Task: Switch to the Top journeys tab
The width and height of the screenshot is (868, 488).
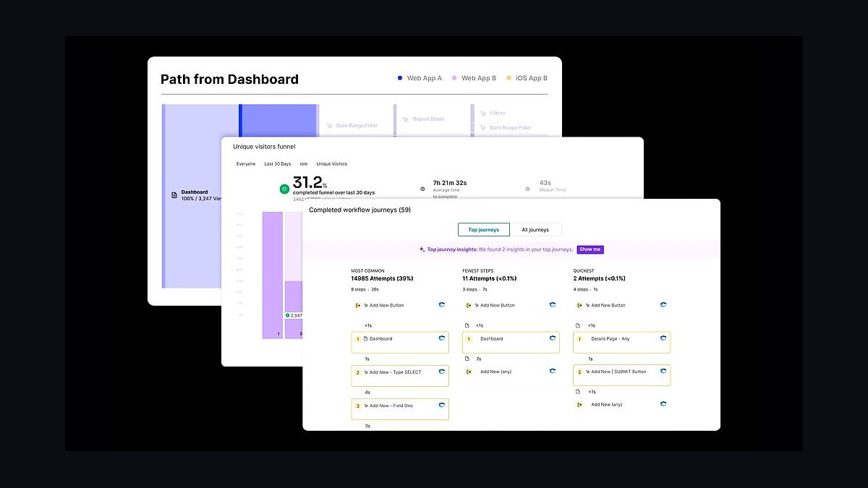Action: [x=484, y=230]
